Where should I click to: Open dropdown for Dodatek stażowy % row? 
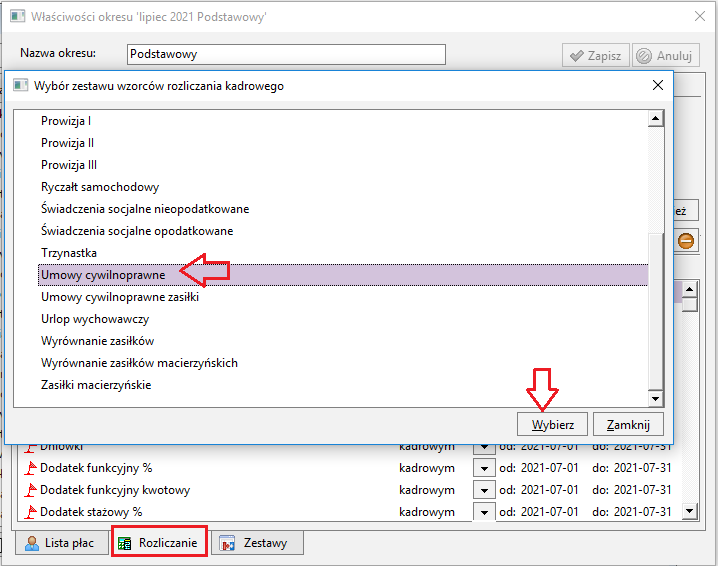coord(484,512)
